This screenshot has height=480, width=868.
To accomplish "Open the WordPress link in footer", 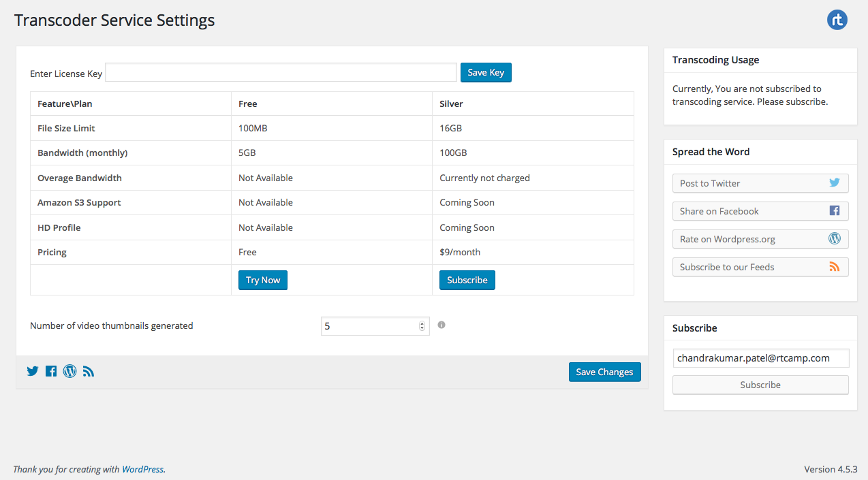I will [142, 469].
